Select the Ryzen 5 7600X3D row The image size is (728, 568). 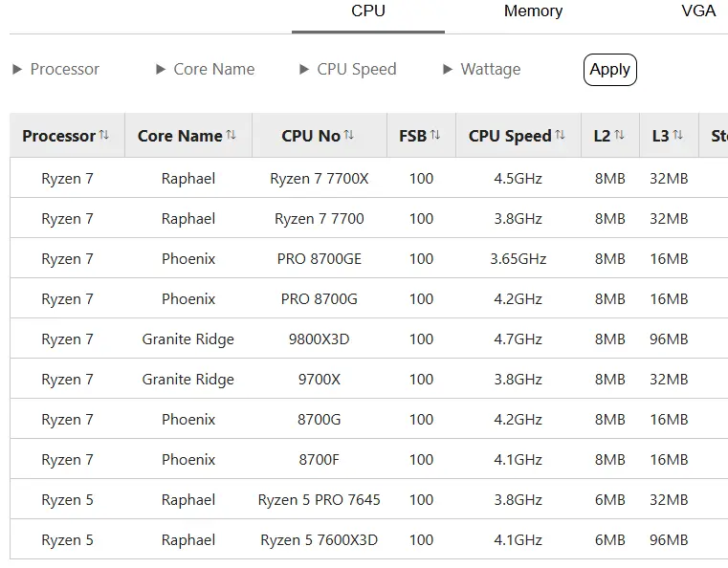pyautogui.click(x=368, y=539)
